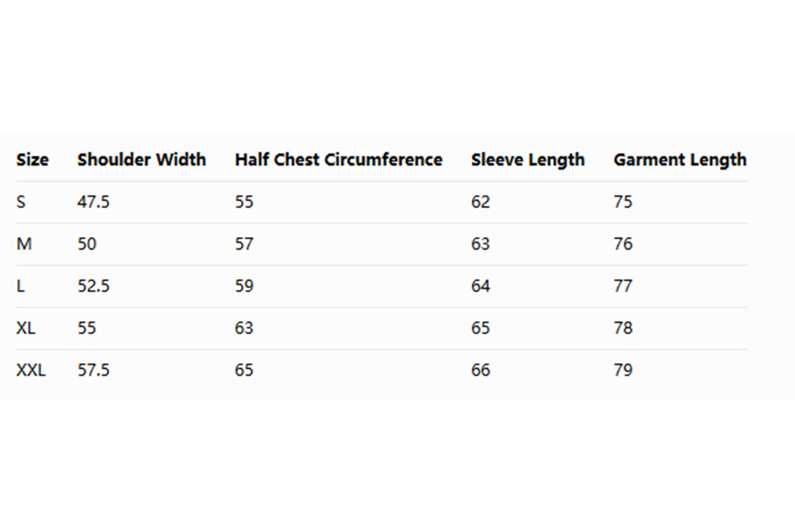795x532 pixels.
Task: Select the XXL size row label
Action: click(x=31, y=370)
